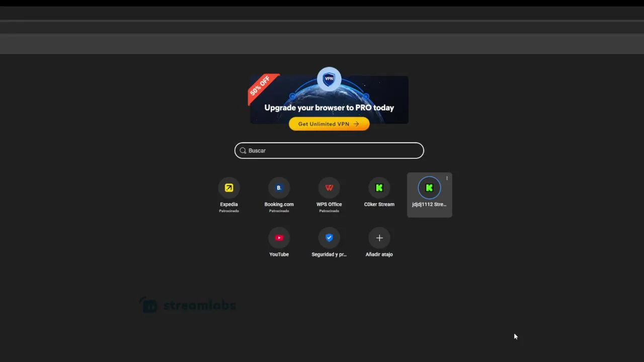This screenshot has width=644, height=362.
Task: Open the jdjdj1112 Stream Kick shortcut
Action: pyautogui.click(x=429, y=188)
